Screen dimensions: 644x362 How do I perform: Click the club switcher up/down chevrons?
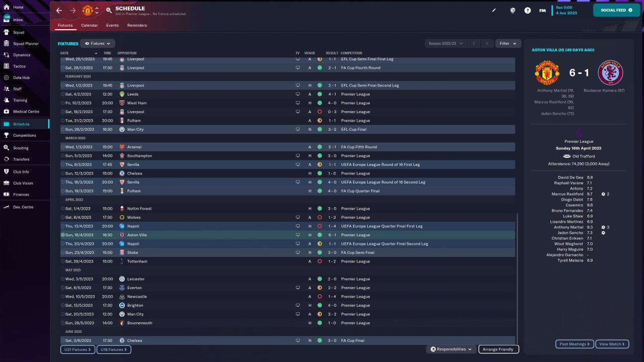pos(97,10)
